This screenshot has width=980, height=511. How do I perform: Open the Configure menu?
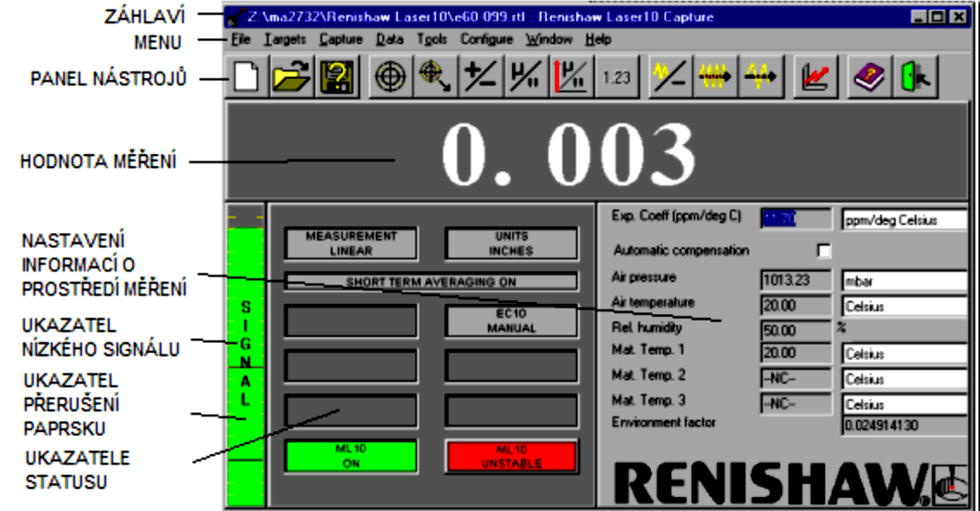[x=487, y=39]
